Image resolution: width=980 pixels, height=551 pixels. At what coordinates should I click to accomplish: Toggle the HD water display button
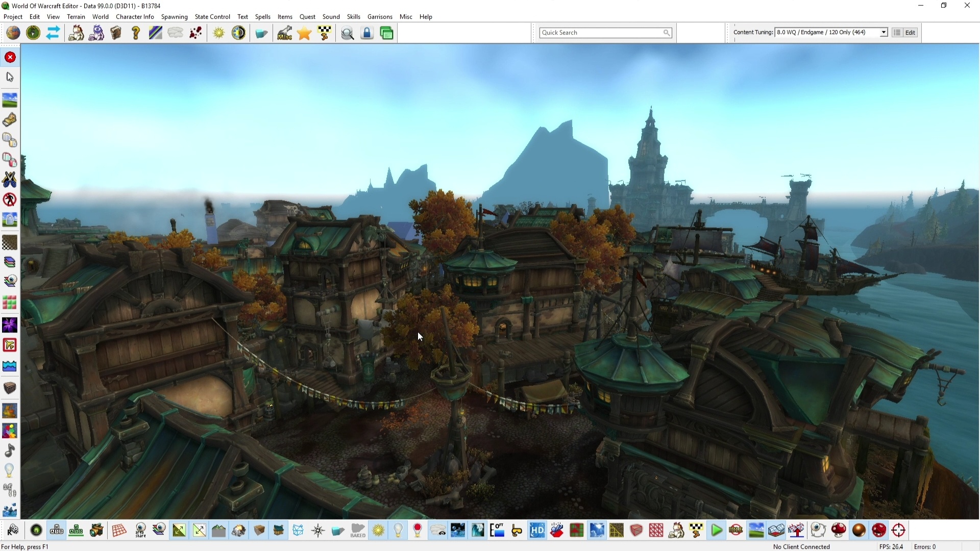pos(537,531)
